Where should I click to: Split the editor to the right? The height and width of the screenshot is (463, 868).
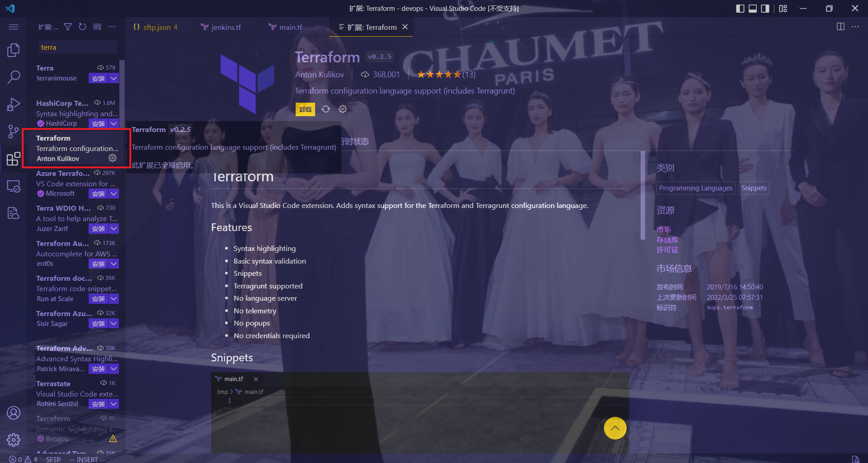[x=840, y=27]
